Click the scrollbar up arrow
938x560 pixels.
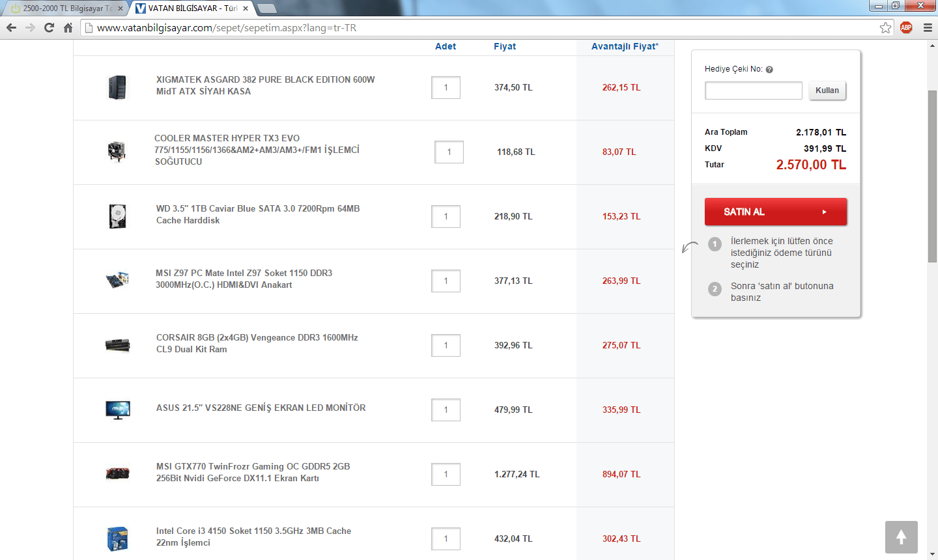(x=932, y=46)
